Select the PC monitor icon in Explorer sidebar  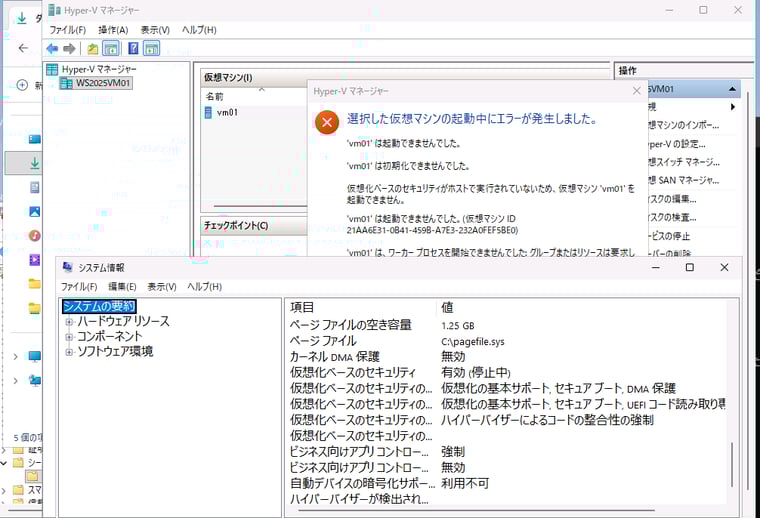coord(34,357)
